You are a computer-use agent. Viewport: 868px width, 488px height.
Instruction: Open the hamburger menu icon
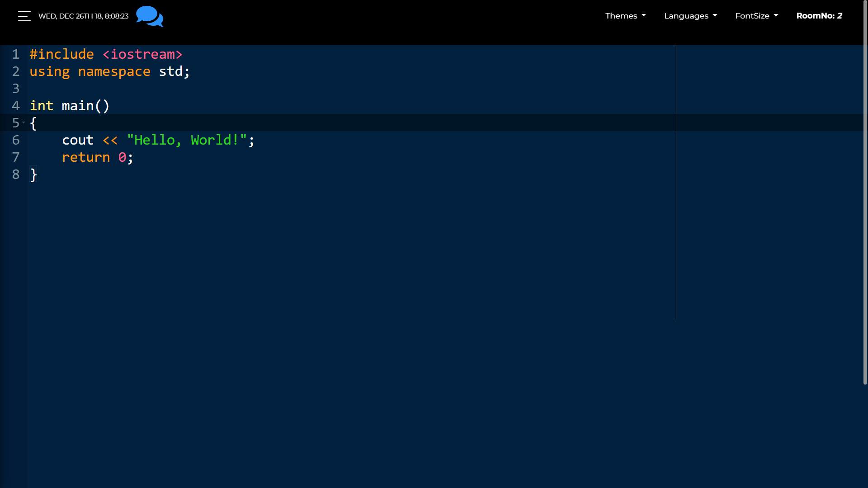click(x=24, y=16)
